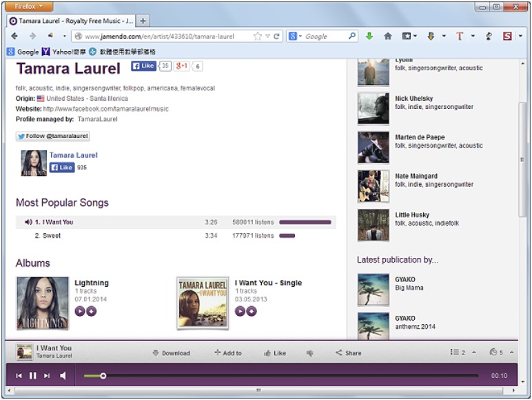Open artist Marten de Paepe
Image resolution: width=532 pixels, height=400 pixels.
tap(420, 137)
